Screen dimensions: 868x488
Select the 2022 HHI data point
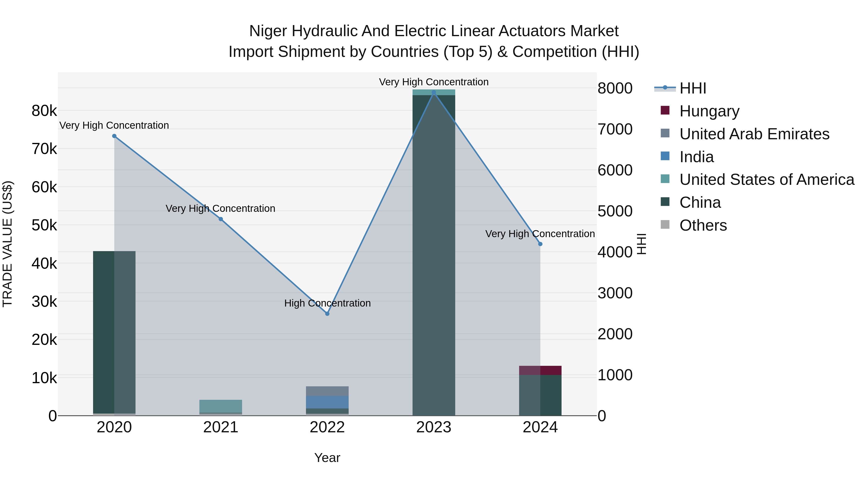coord(327,314)
